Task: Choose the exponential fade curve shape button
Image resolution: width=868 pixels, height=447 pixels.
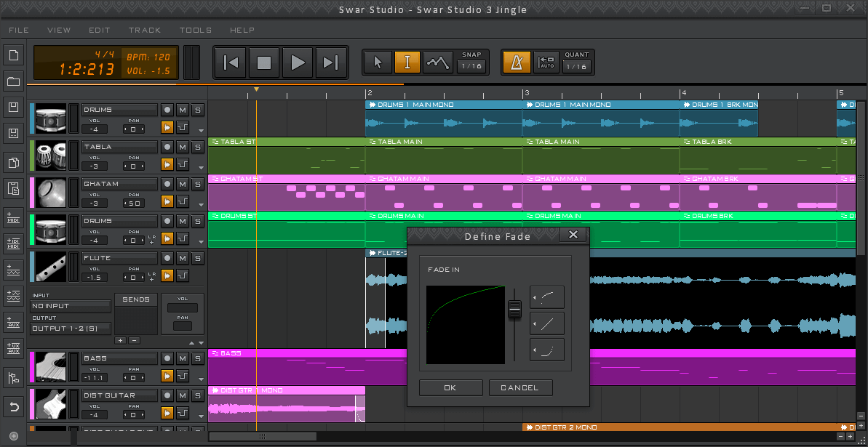Action: click(x=547, y=350)
